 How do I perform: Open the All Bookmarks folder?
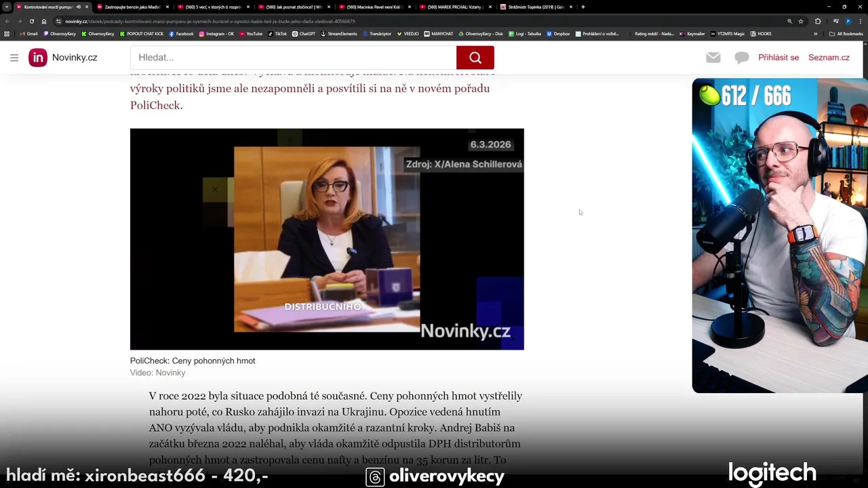coord(847,34)
